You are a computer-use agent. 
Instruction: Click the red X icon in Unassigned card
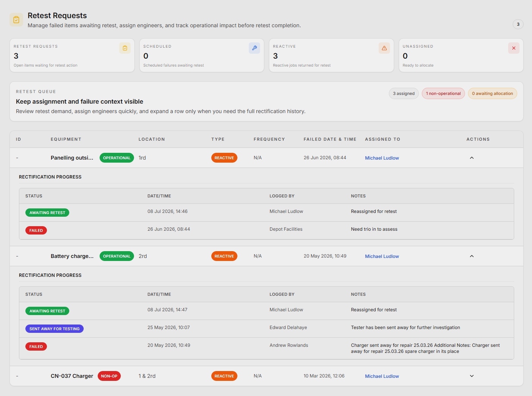pos(514,48)
